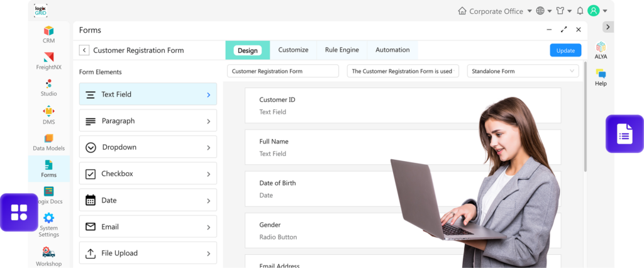
Task: Click the notifications bell icon
Action: [x=580, y=11]
